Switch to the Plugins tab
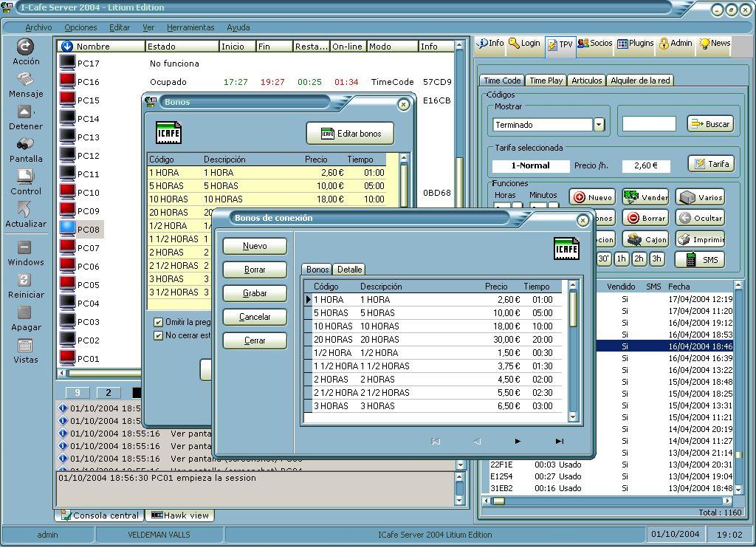 (x=636, y=44)
